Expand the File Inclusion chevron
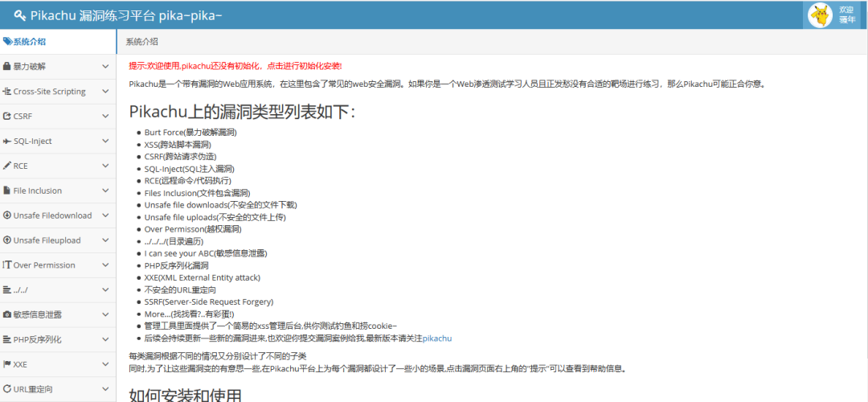The image size is (868, 402). 106,191
